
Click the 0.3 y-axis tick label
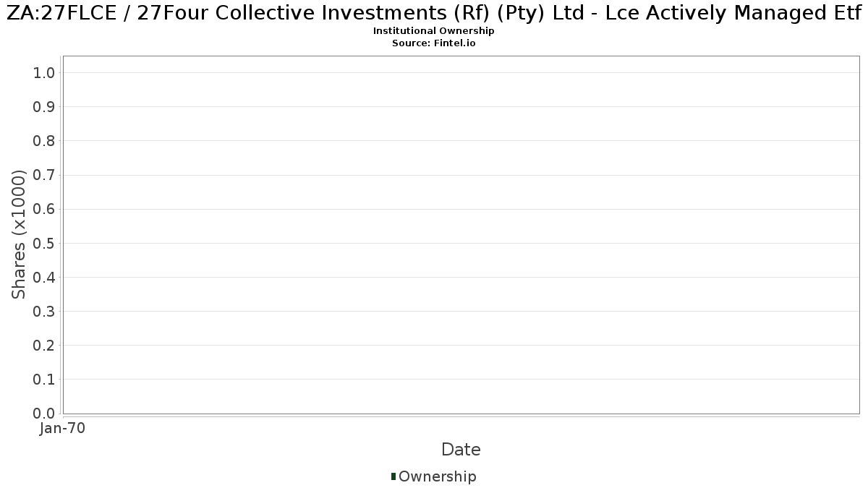pyautogui.click(x=44, y=311)
